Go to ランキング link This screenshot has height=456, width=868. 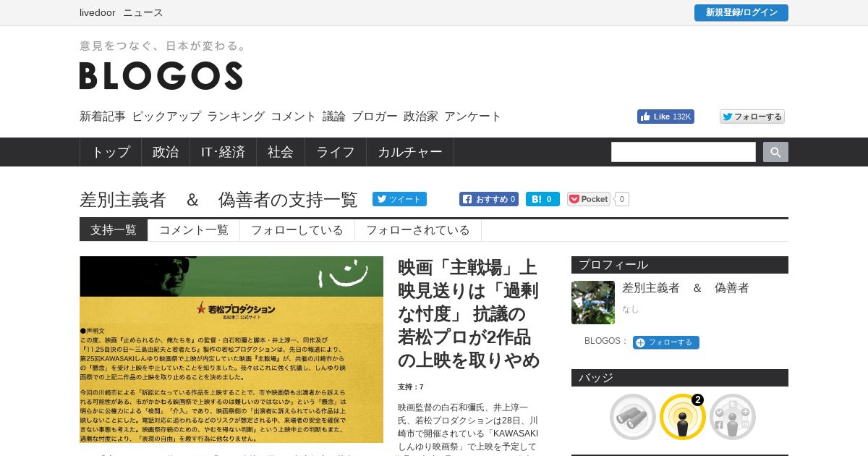pos(236,117)
